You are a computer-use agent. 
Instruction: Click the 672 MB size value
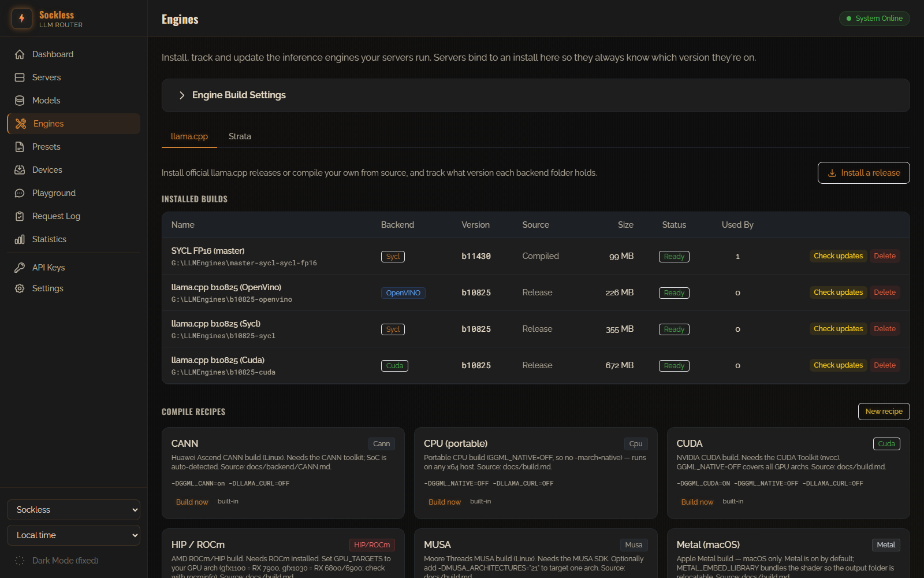(x=620, y=365)
